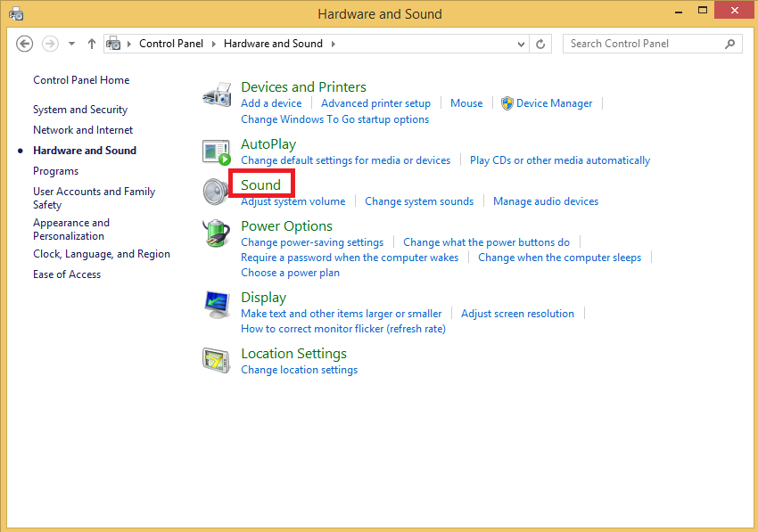The image size is (758, 532).
Task: Click the Device Manager shield icon
Action: (x=507, y=103)
